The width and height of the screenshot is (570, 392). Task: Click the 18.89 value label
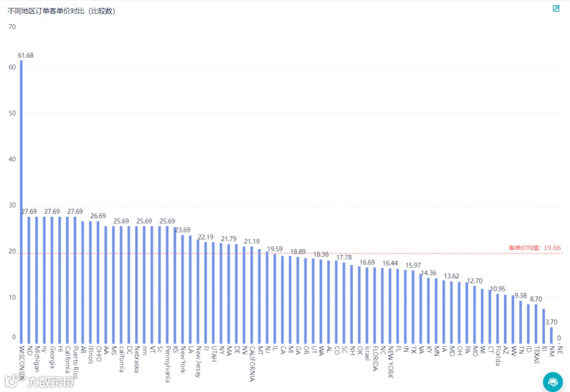[298, 252]
